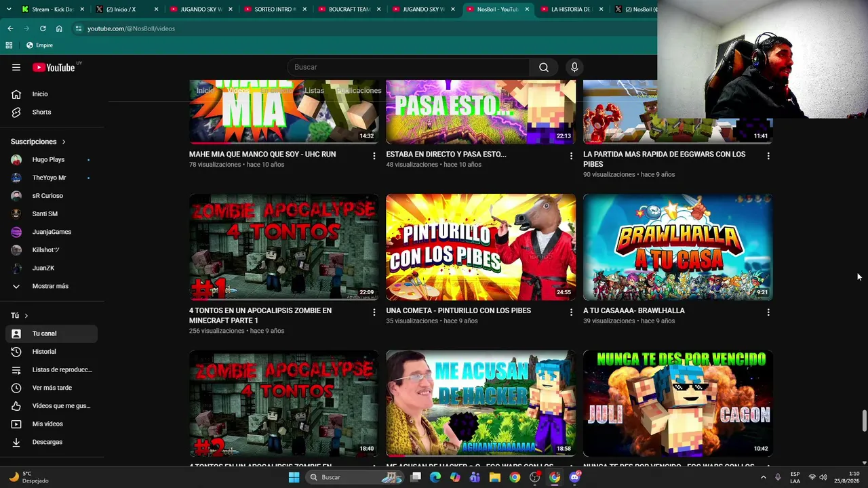The width and height of the screenshot is (868, 488).
Task: Open options for A TU CASAAAA BRAWLHALLA video
Action: (768, 312)
